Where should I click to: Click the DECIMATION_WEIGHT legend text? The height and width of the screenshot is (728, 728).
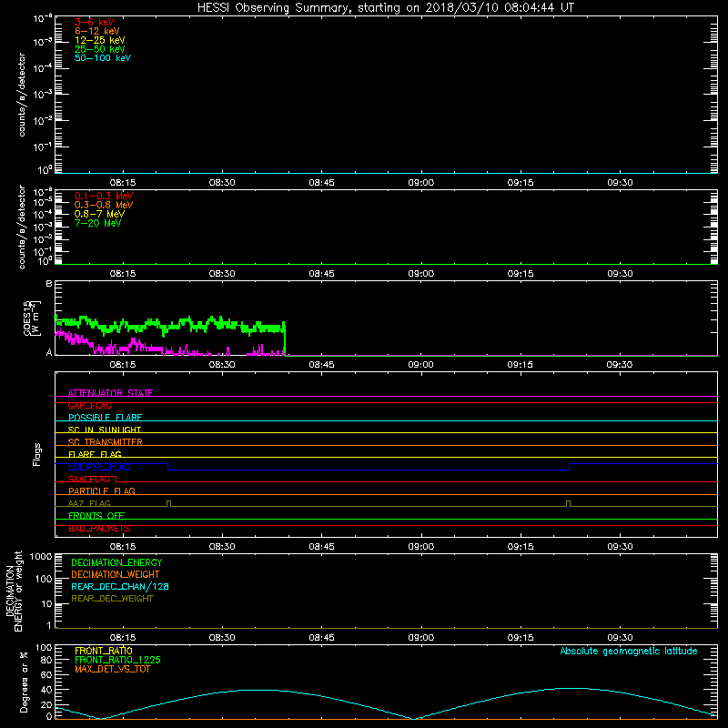[x=116, y=574]
